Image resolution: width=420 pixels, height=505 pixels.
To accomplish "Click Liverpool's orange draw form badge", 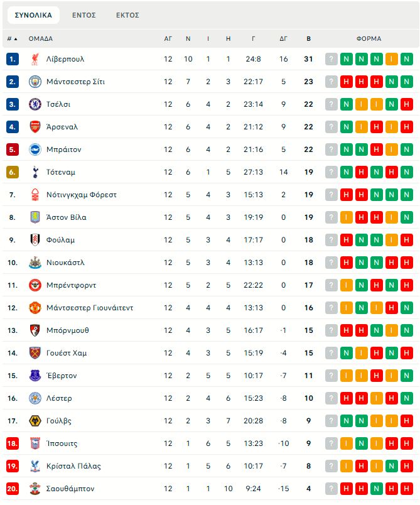I will pos(392,59).
